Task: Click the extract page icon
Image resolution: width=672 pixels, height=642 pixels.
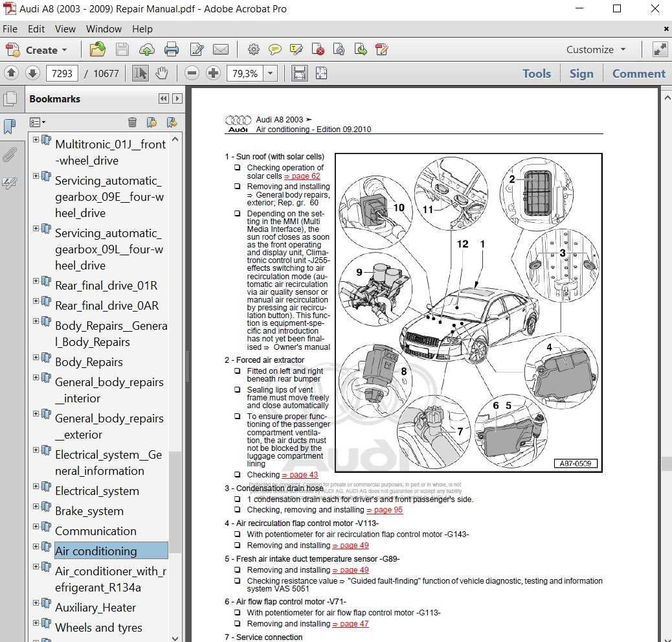Action: click(x=339, y=50)
